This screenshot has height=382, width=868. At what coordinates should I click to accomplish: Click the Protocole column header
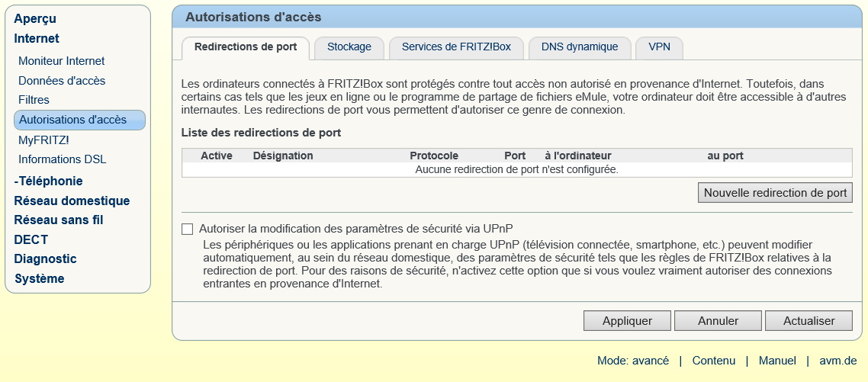(434, 156)
